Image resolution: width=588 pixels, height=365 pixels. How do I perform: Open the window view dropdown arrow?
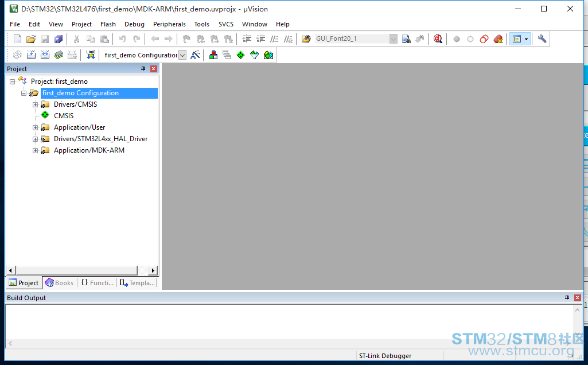(527, 39)
